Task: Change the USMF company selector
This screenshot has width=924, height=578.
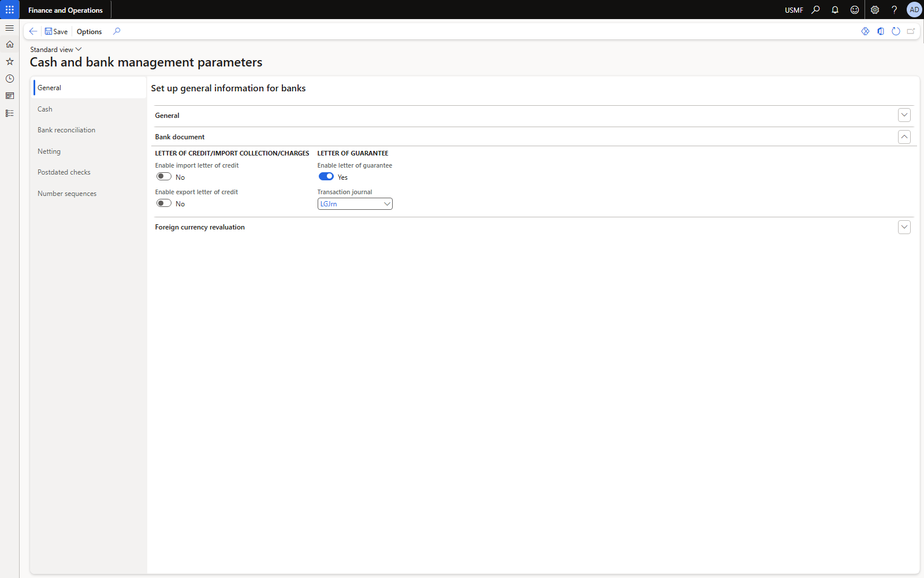Action: [x=793, y=10]
